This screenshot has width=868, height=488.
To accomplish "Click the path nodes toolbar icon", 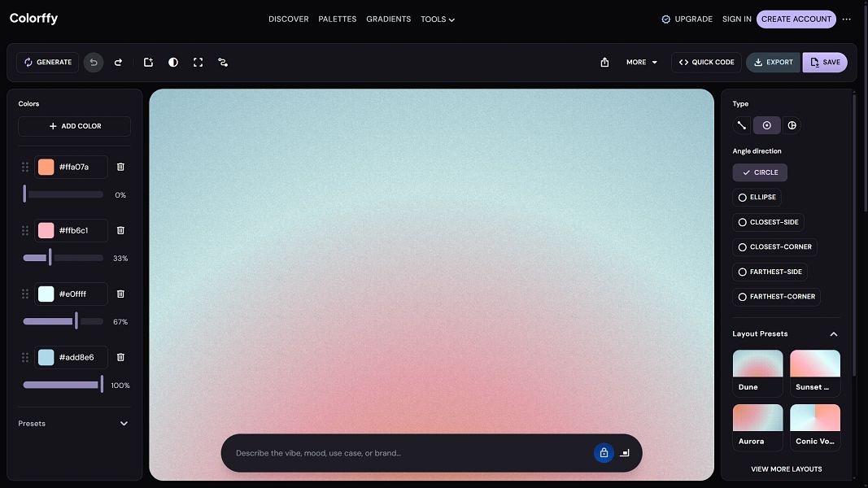I will click(x=223, y=63).
